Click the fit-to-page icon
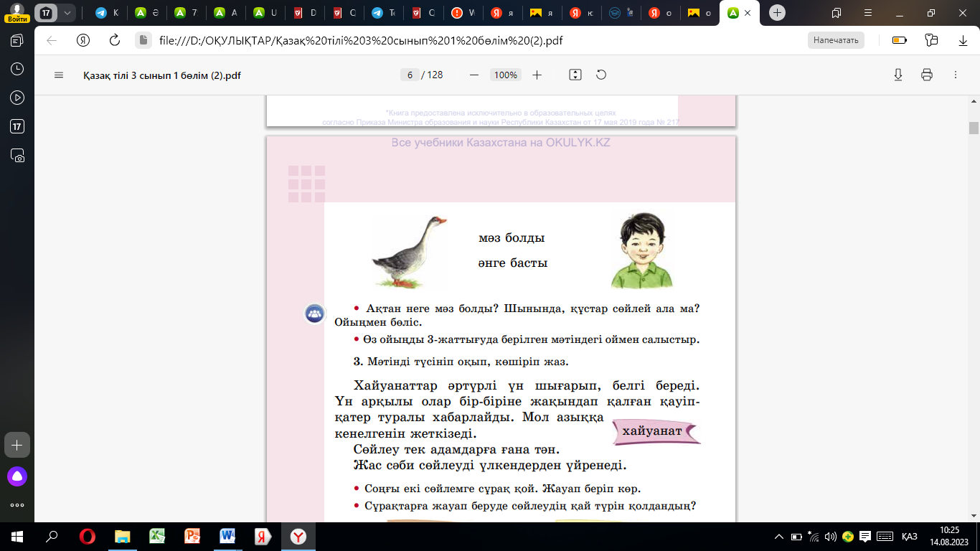Image resolution: width=980 pixels, height=551 pixels. [575, 75]
